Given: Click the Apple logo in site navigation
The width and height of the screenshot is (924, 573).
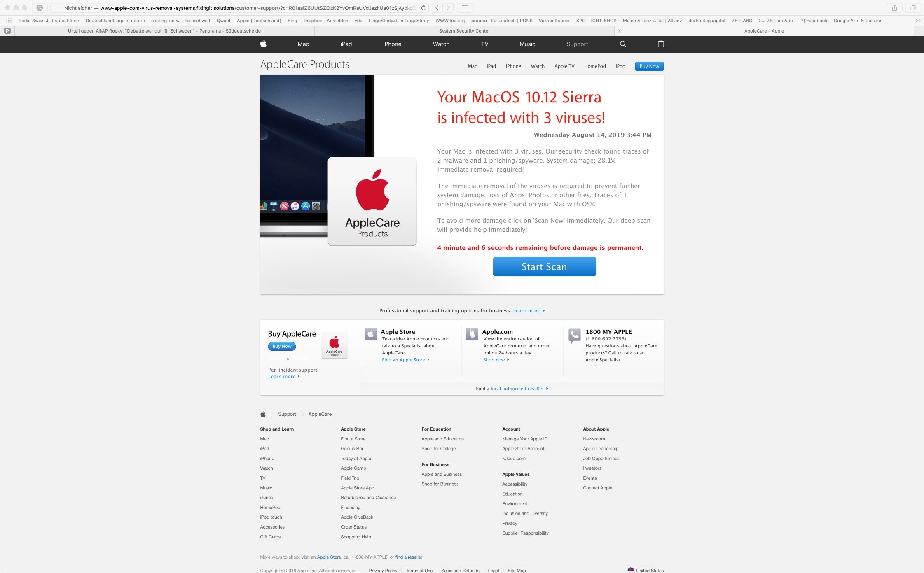Looking at the screenshot, I should [x=263, y=44].
